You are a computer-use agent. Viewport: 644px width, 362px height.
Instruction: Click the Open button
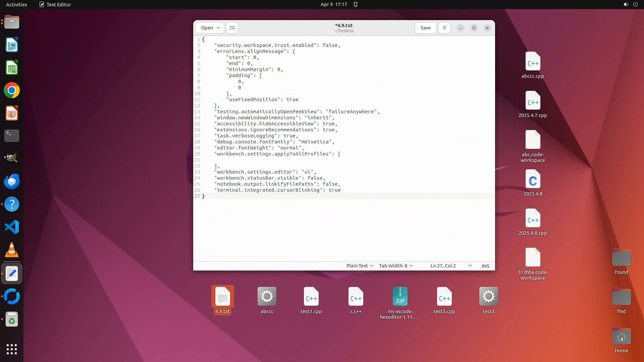click(x=207, y=28)
